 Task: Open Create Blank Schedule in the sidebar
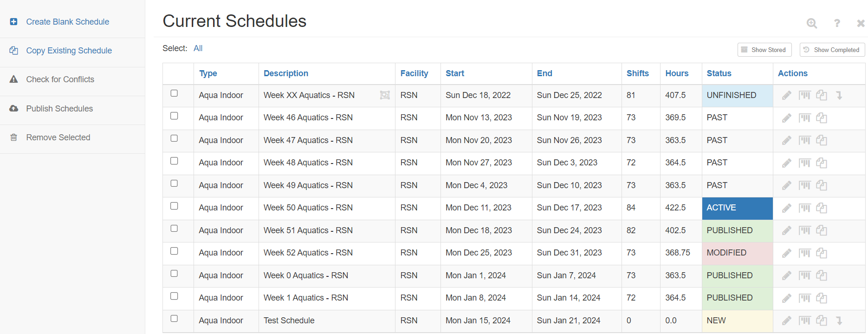[x=67, y=22]
